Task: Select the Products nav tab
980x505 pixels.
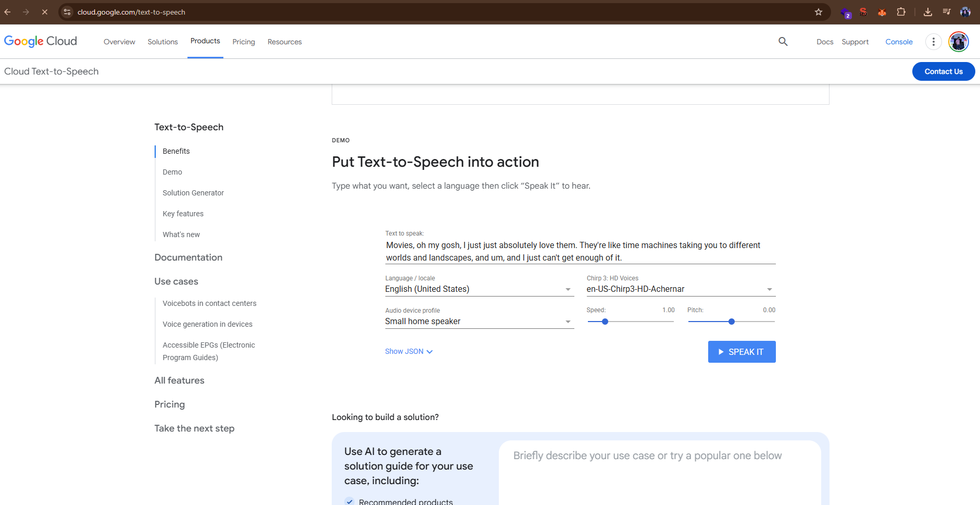Action: coord(205,41)
